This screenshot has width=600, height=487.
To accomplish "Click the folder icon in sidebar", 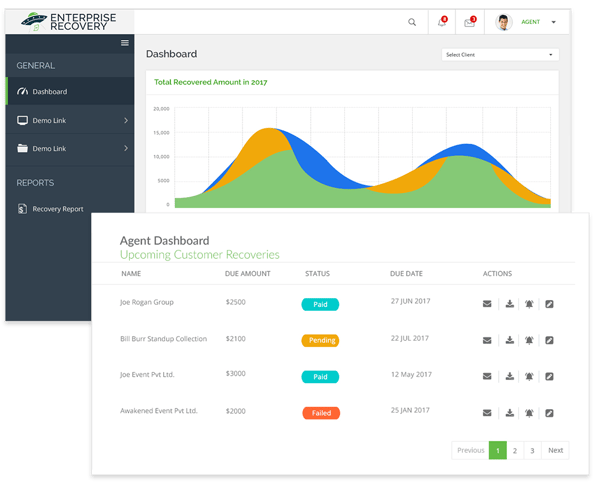I will pyautogui.click(x=23, y=148).
